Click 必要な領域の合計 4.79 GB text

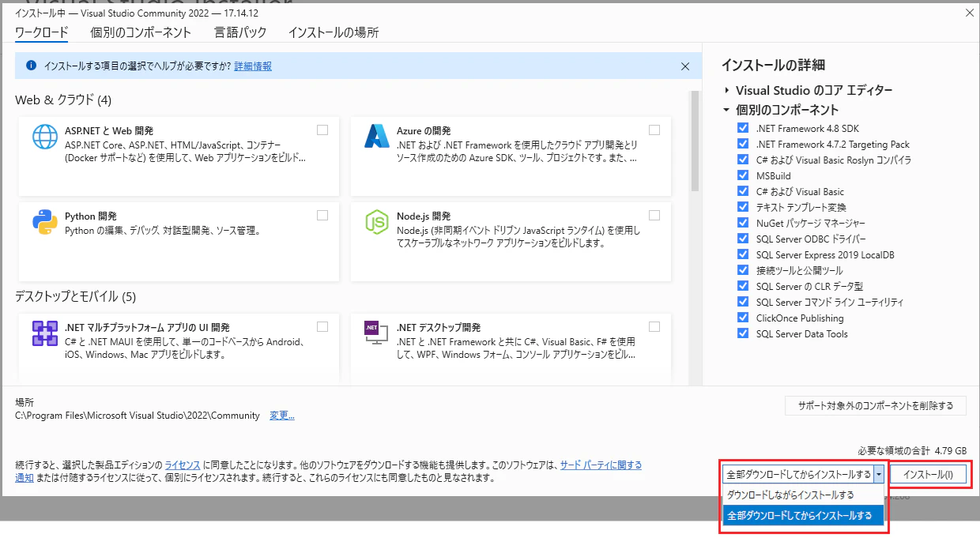(x=912, y=450)
